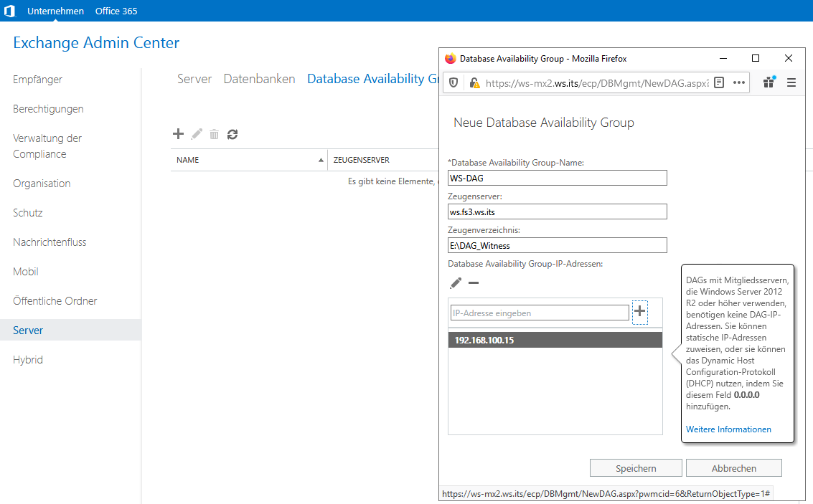Click the plus button to add IP address
The height and width of the screenshot is (504, 813).
coord(640,311)
